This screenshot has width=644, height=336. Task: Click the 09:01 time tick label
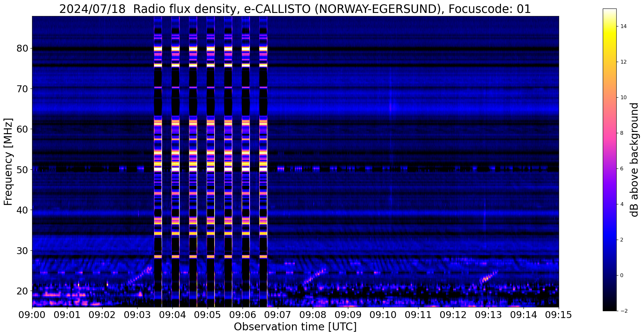67,315
